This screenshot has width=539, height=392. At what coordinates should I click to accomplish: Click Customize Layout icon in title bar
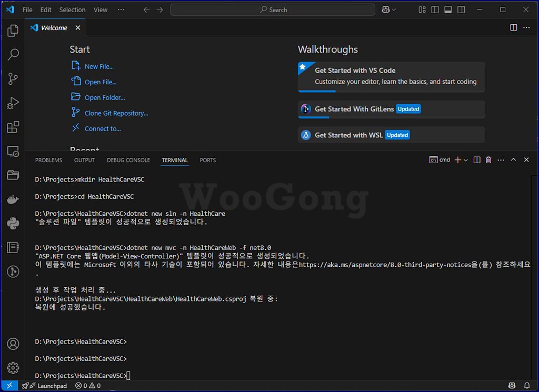(x=422, y=9)
